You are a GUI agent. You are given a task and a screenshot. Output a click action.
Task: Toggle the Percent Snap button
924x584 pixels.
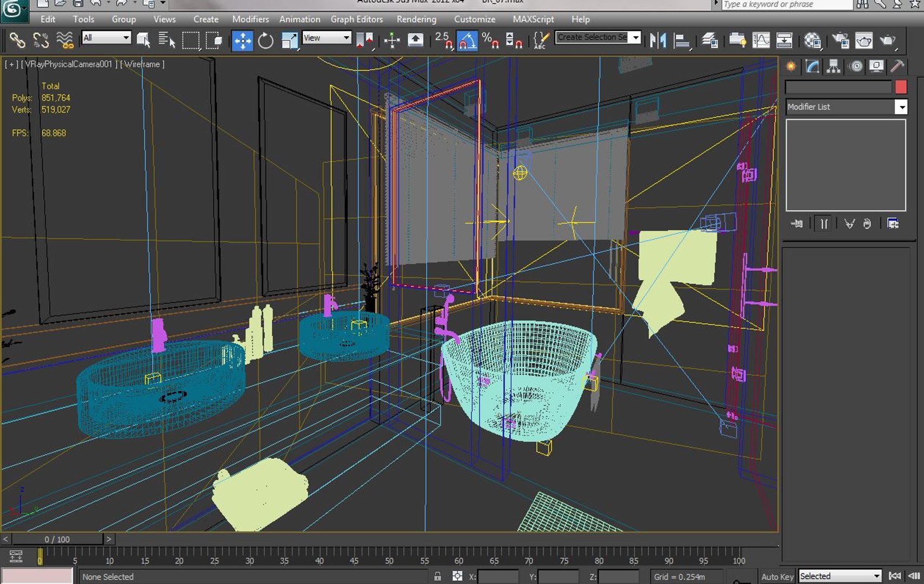490,40
